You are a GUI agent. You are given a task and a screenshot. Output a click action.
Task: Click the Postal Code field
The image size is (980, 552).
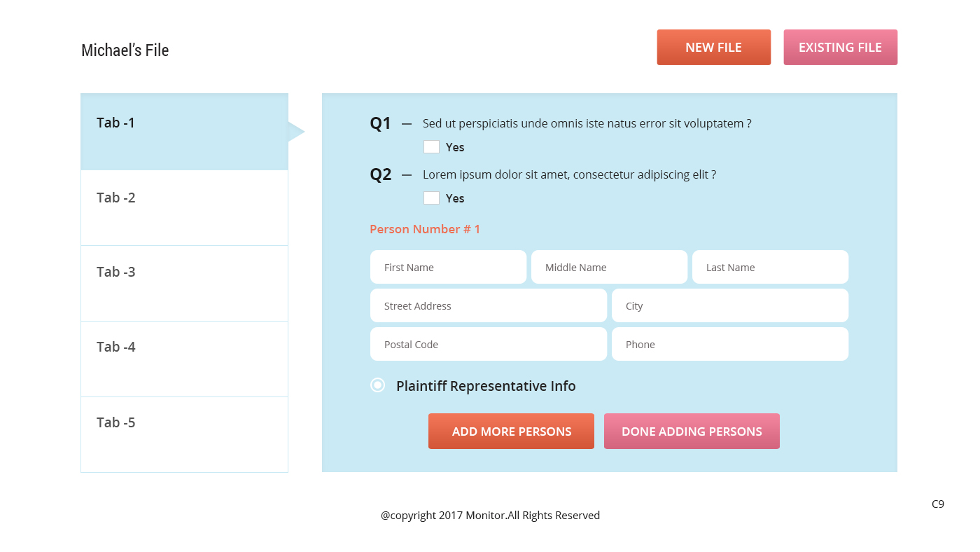coord(489,345)
